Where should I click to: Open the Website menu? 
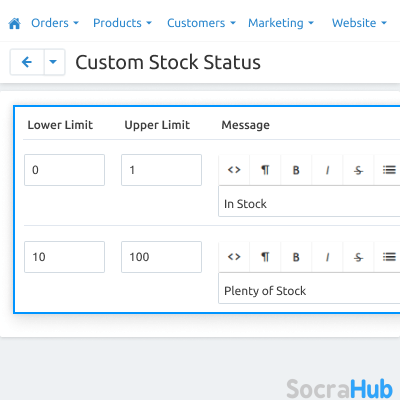(x=359, y=23)
